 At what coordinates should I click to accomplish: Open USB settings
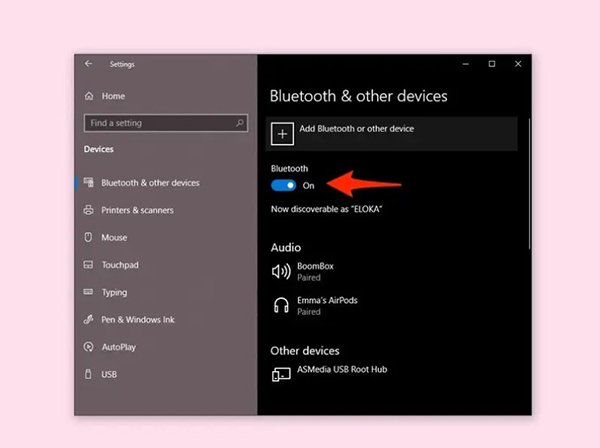click(x=109, y=374)
